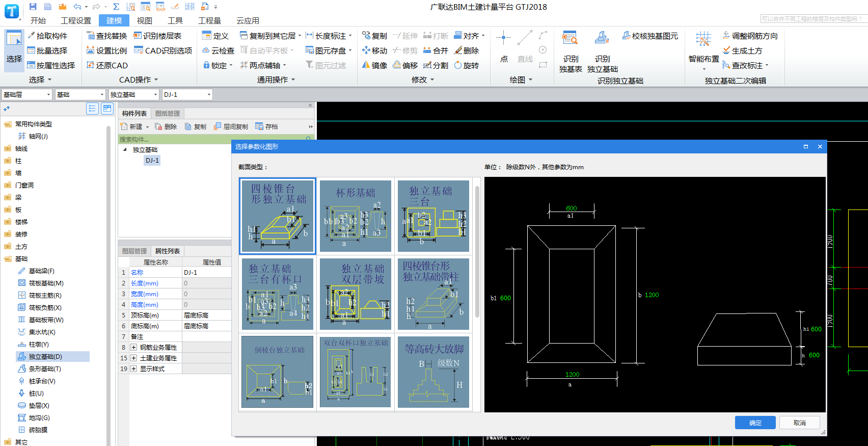Select the 等高砖大放脚 thumbnail
The image size is (868, 446).
tap(433, 372)
